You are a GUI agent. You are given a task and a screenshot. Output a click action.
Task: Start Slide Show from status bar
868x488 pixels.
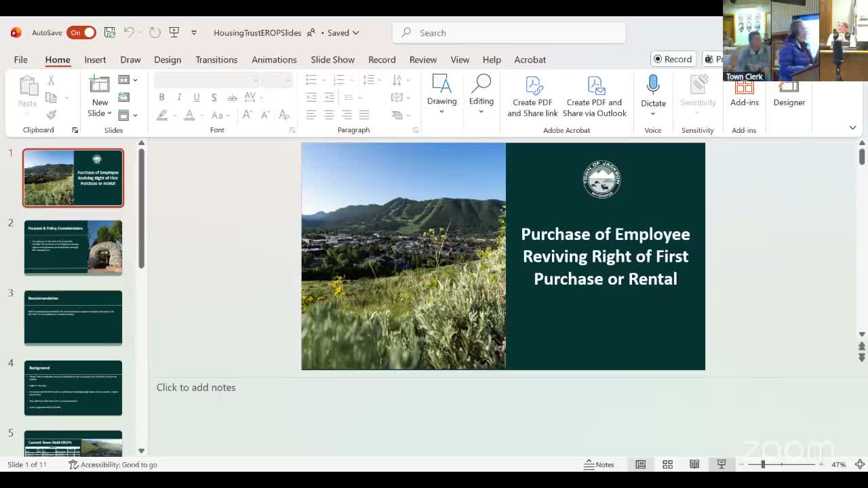722,464
